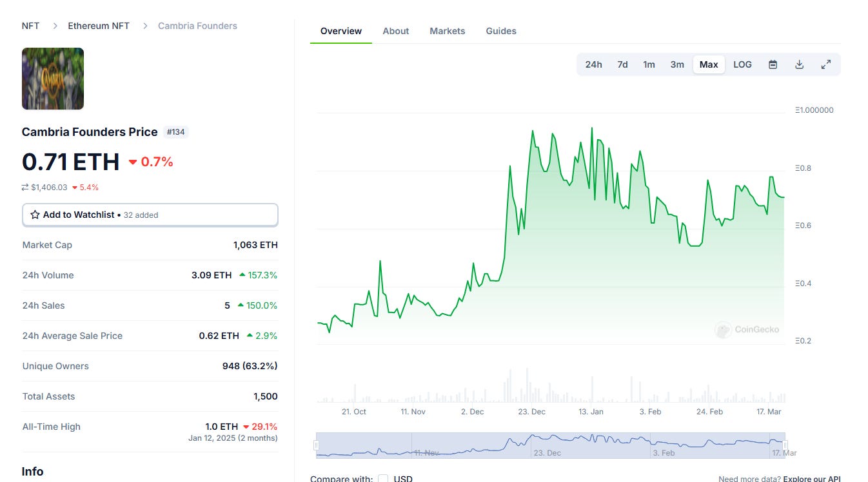This screenshot has width=868, height=482.
Task: Click Total Assets value 1,500
Action: 266,396
